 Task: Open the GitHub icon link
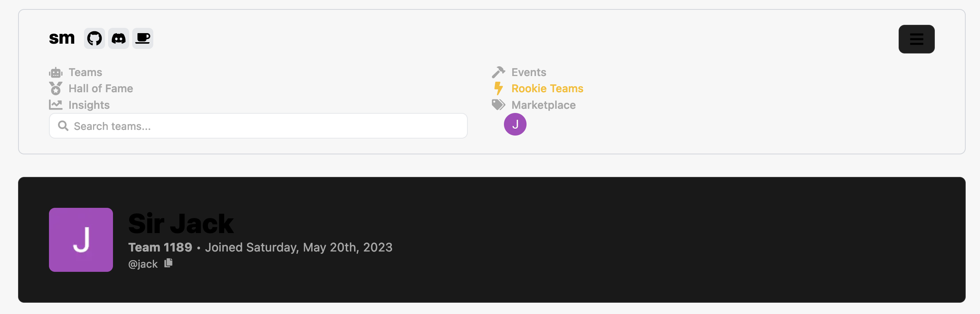(95, 38)
